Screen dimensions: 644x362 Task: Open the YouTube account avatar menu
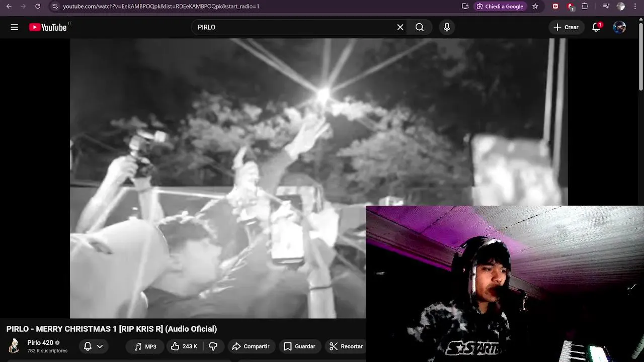pyautogui.click(x=619, y=27)
